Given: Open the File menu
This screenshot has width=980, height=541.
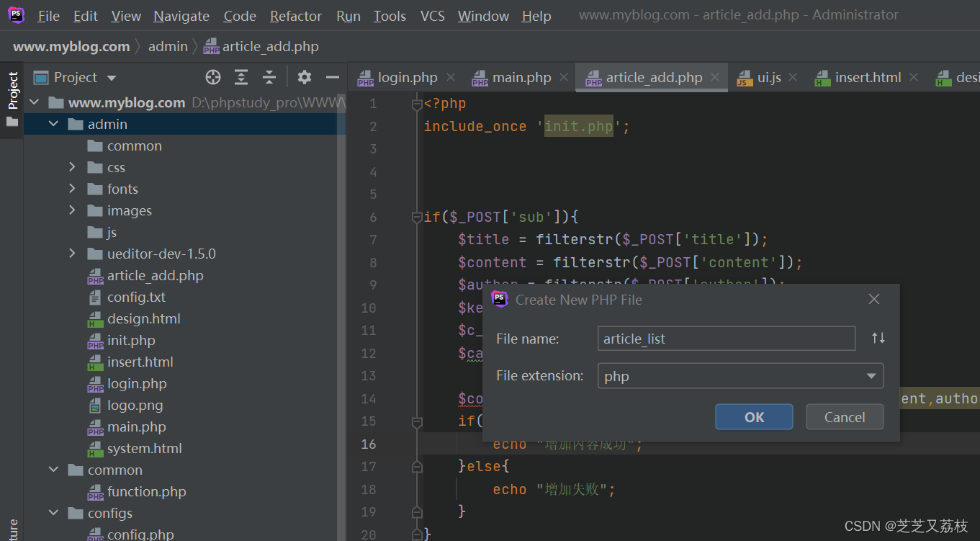Looking at the screenshot, I should (x=48, y=16).
